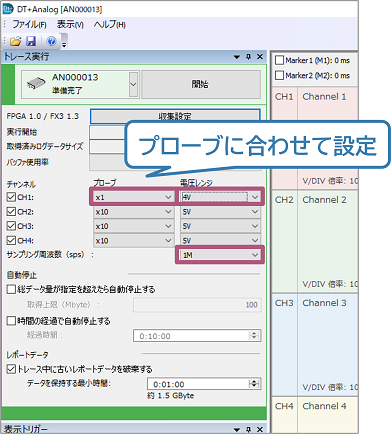Image resolution: width=391 pixels, height=434 pixels.
Task: Open the 表示(V) menu
Action: tap(70, 25)
